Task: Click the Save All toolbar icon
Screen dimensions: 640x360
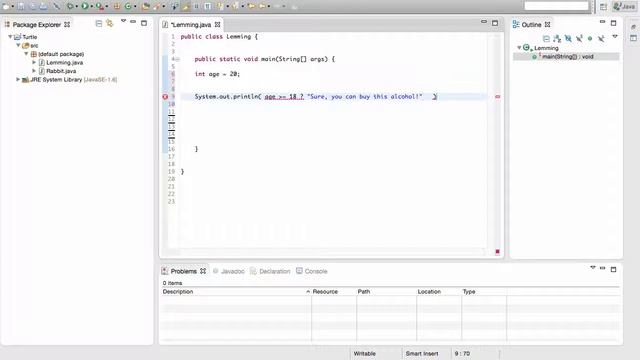Action: point(32,6)
